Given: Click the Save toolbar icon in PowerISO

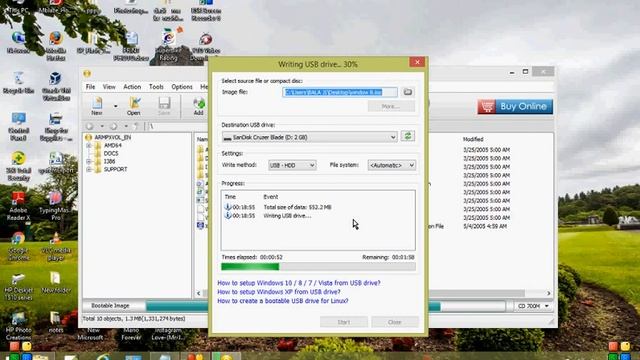Looking at the screenshot, I should pos(164,105).
